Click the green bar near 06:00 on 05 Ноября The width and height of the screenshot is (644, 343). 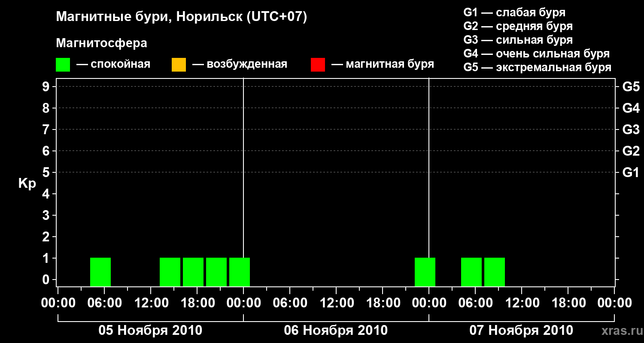tap(100, 272)
